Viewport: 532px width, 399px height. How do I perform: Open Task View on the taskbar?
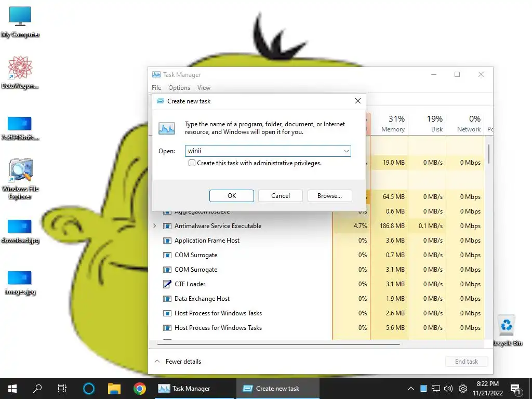(62, 389)
